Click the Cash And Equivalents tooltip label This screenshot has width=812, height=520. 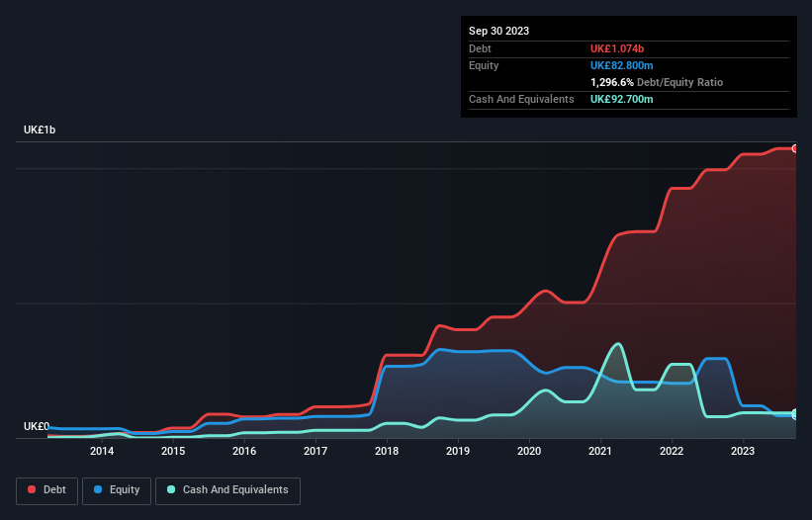click(521, 99)
